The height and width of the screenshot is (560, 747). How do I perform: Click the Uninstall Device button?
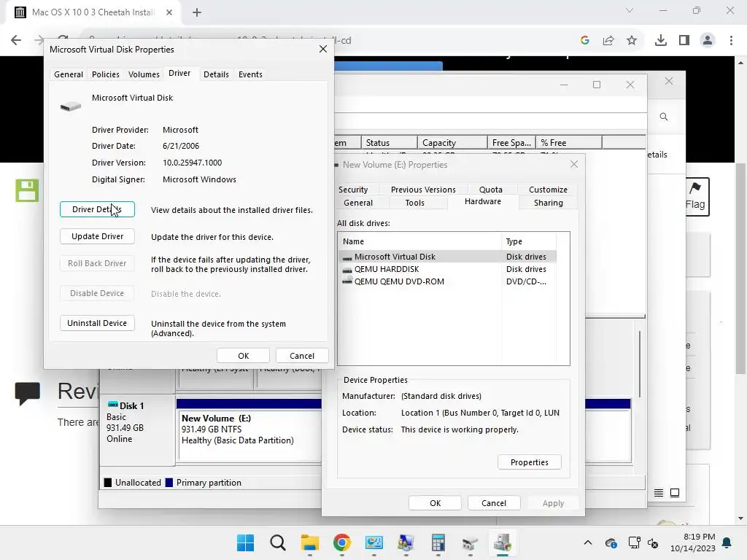point(97,323)
